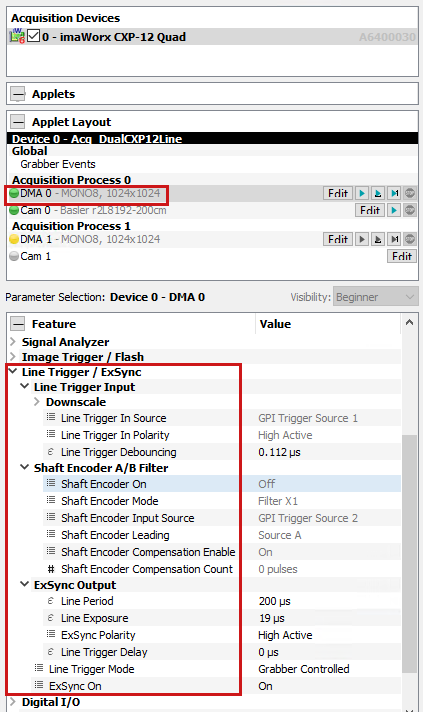Click the DMA 1 play icon

[362, 239]
